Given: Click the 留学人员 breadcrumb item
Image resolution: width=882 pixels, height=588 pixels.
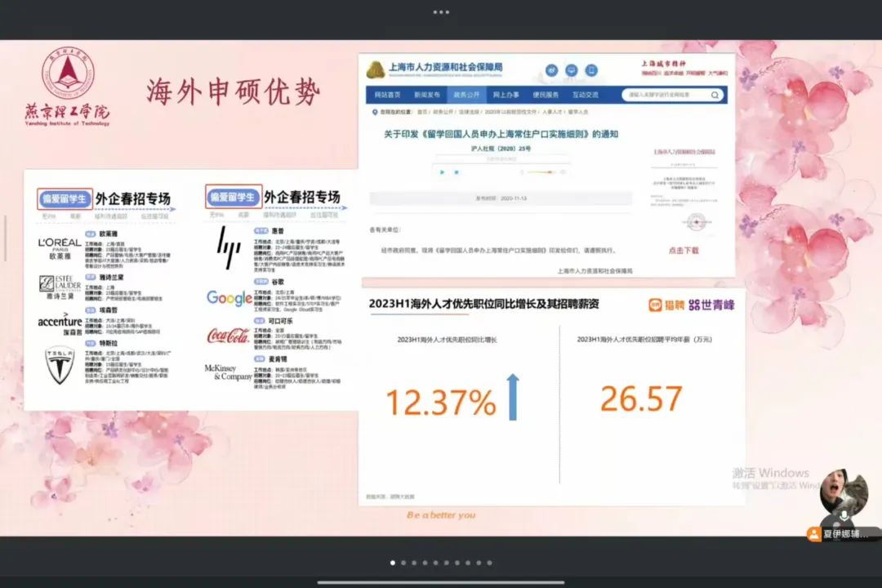Looking at the screenshot, I should 577,112.
